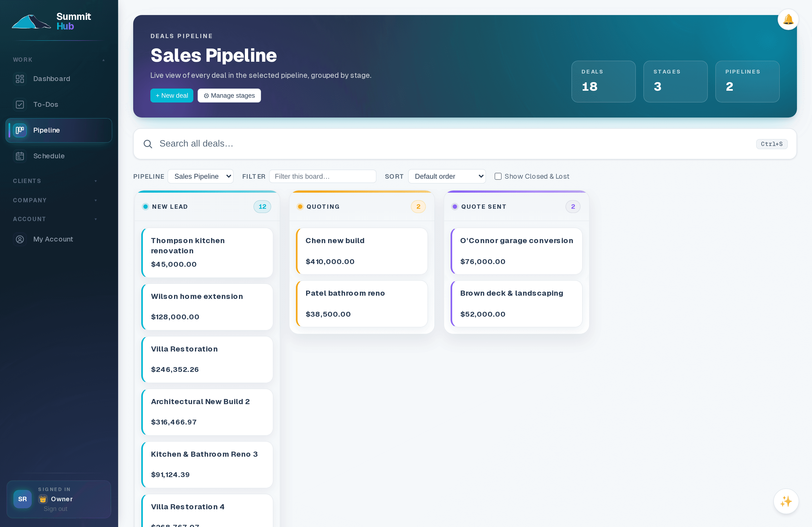Open the Patel bathroom reno deal

pyautogui.click(x=362, y=304)
